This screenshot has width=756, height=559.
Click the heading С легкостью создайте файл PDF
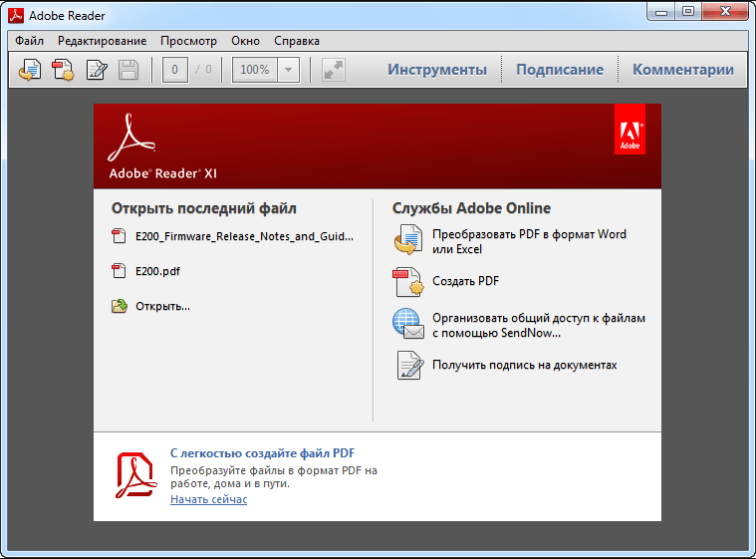[262, 453]
